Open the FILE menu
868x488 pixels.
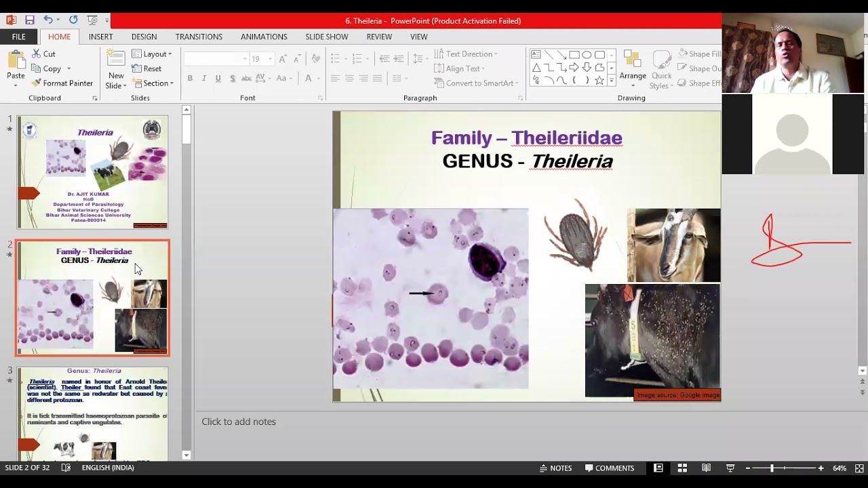(19, 37)
